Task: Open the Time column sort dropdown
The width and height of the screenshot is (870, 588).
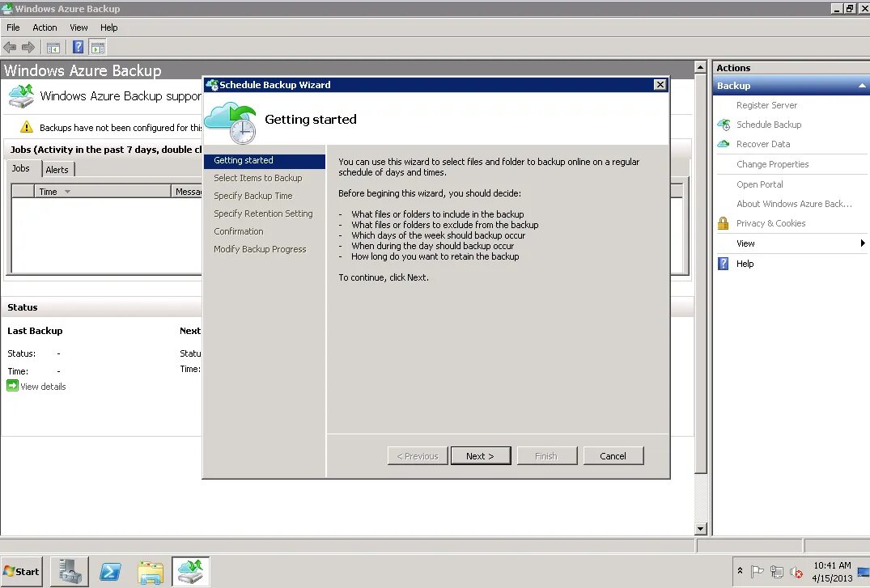Action: [x=66, y=191]
